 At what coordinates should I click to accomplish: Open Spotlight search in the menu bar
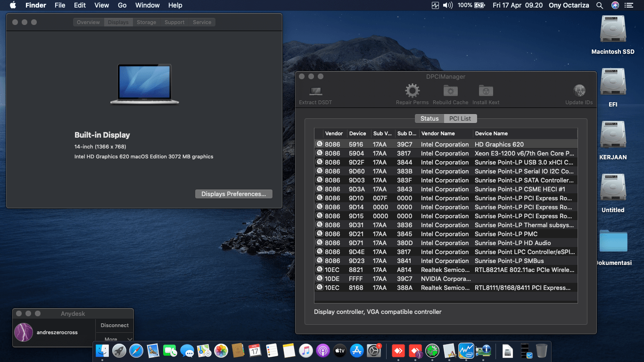click(600, 5)
